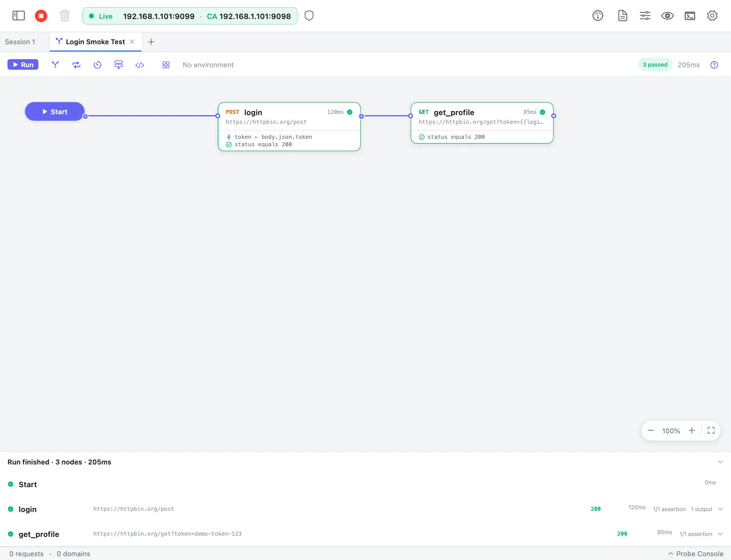The image size is (731, 560).
Task: Click the branch (fork) icon in the flow toolbar
Action: click(x=55, y=65)
